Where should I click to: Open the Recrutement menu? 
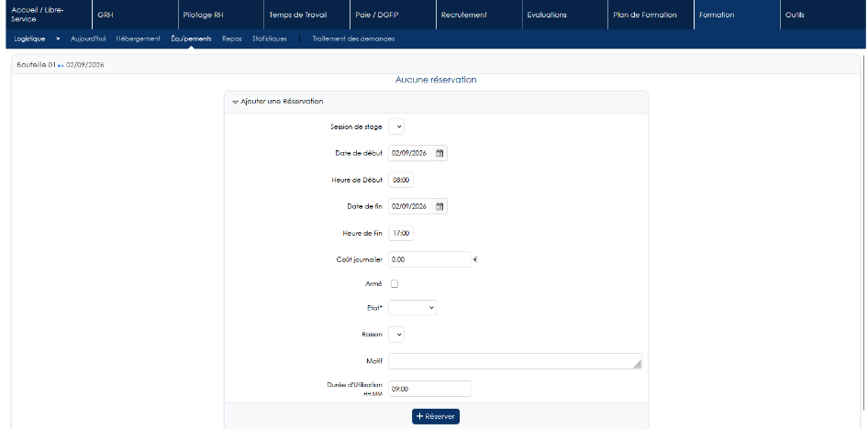pos(479,15)
